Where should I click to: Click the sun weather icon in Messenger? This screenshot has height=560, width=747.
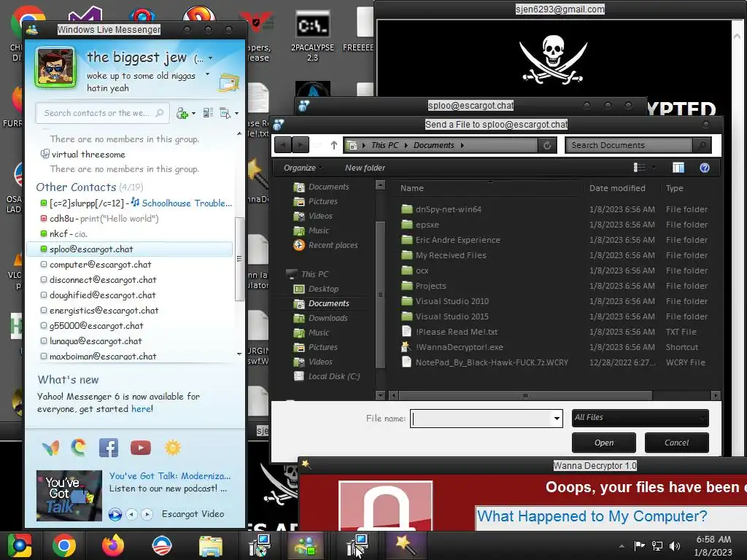[172, 448]
